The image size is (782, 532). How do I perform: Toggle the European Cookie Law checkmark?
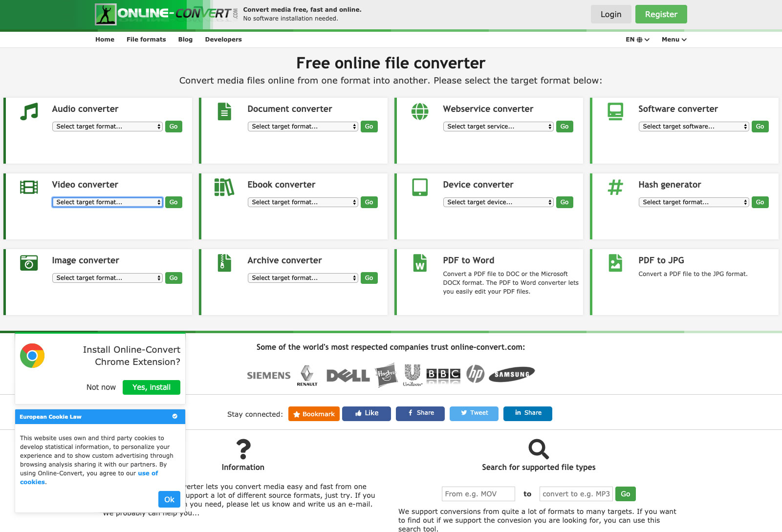tap(175, 416)
